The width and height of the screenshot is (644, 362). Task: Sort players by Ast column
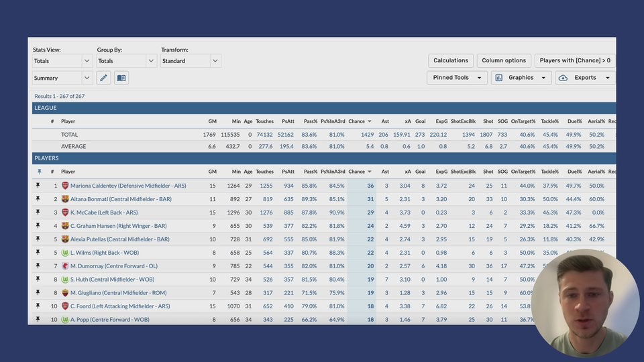[x=385, y=172]
